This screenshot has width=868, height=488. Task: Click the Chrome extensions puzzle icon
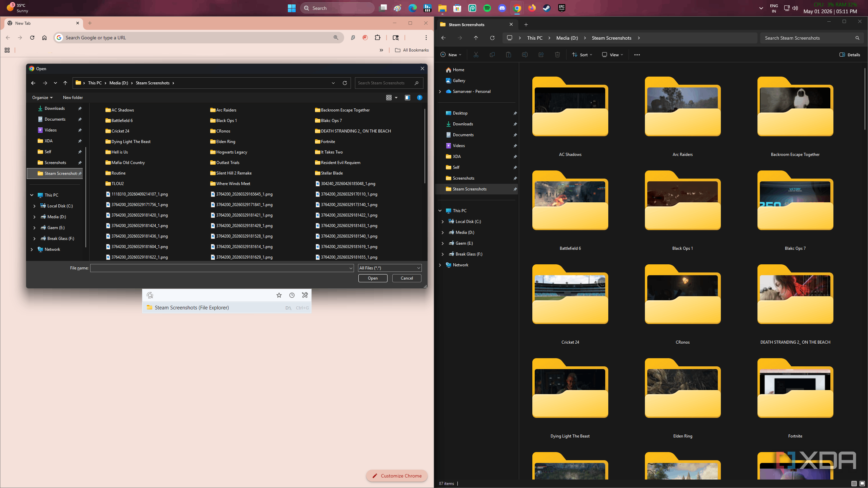378,38
